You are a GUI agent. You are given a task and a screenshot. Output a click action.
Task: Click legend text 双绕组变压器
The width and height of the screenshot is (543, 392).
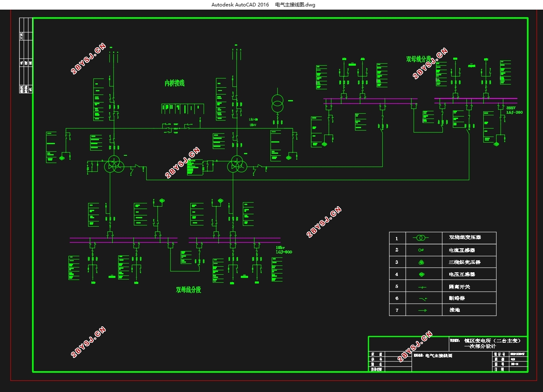point(465,237)
